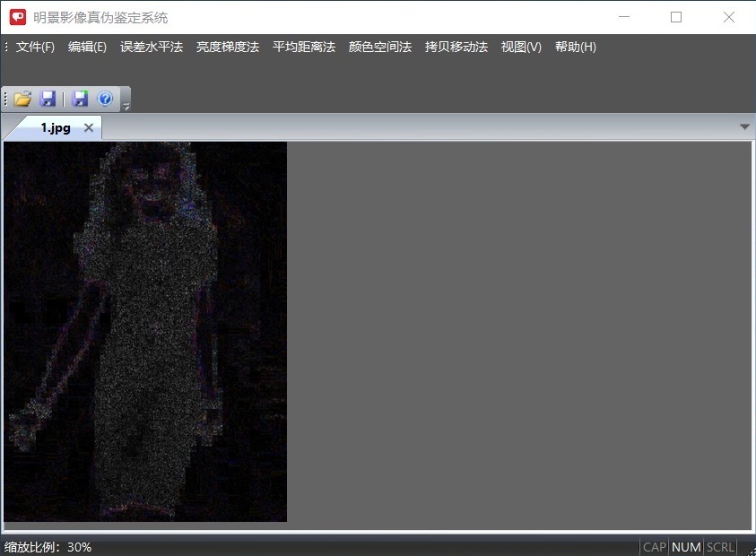Expand the toolbar options overflow arrow
Screen dimensions: 756x556
tap(126, 106)
